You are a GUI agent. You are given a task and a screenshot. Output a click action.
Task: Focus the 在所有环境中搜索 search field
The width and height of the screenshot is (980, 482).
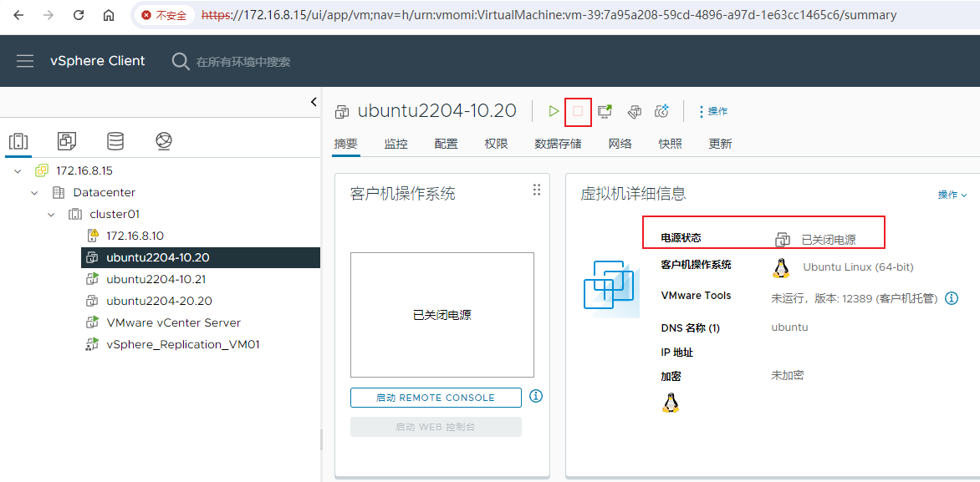click(243, 62)
